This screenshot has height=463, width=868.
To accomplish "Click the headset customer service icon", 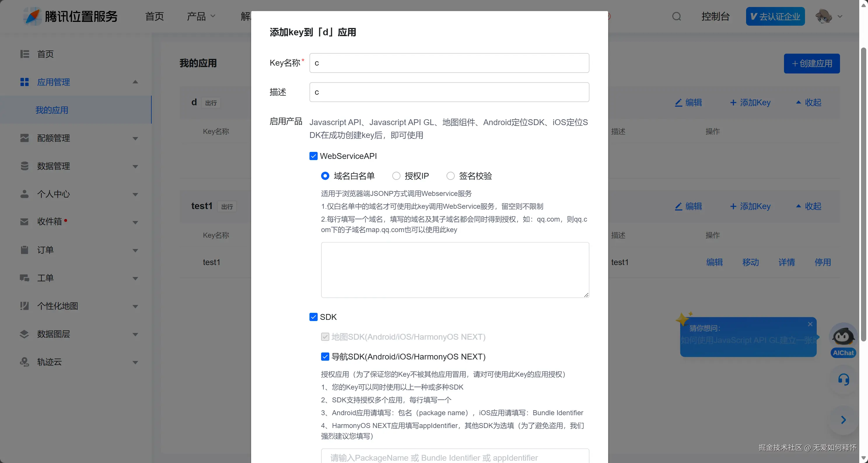I will (x=843, y=380).
